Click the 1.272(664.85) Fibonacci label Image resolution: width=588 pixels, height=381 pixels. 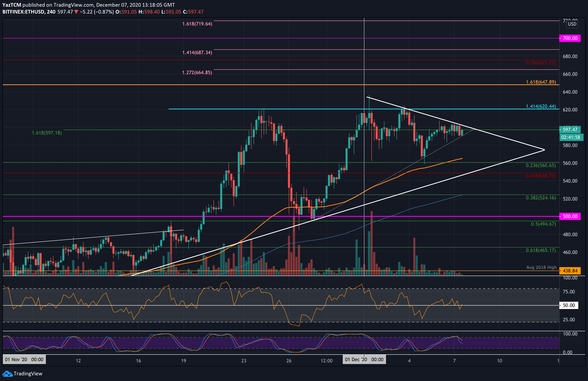click(197, 73)
